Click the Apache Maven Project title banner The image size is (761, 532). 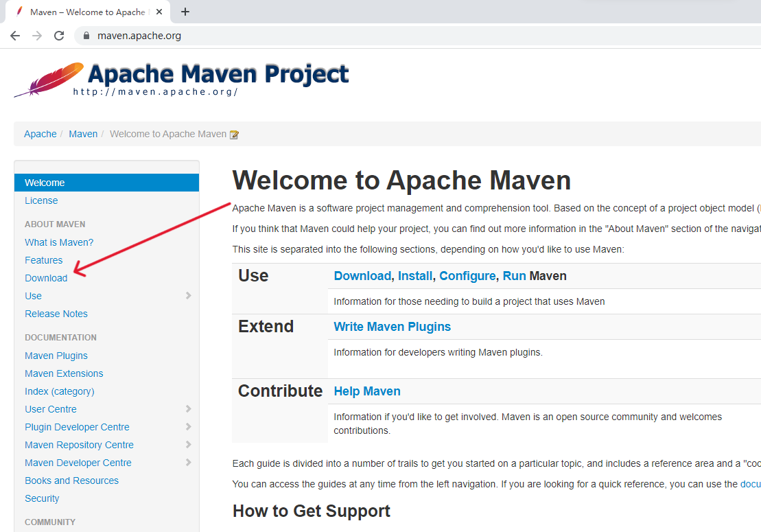pos(218,74)
